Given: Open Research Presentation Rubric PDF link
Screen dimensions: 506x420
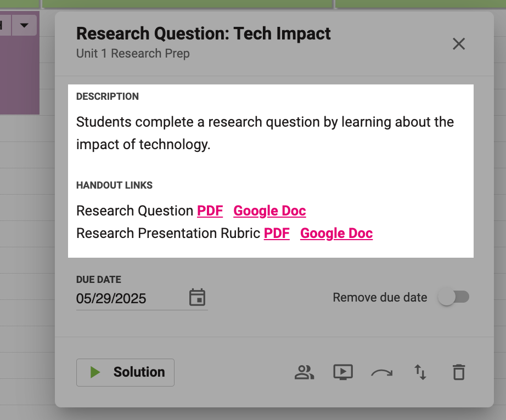Looking at the screenshot, I should pos(277,234).
